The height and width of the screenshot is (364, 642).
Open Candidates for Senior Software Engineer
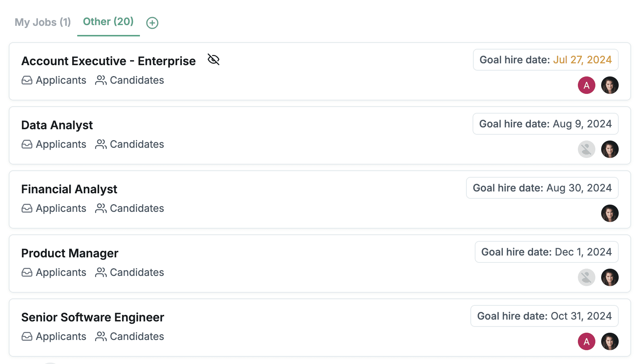tap(130, 336)
